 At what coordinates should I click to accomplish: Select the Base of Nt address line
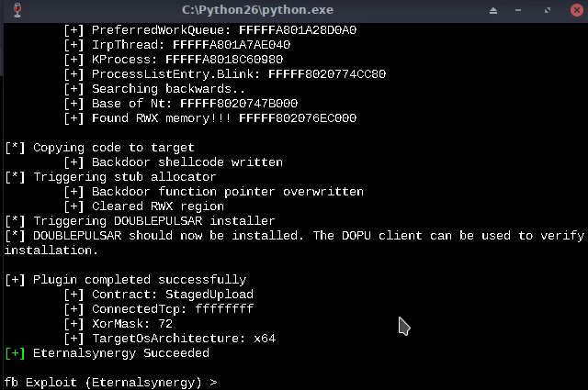181,104
